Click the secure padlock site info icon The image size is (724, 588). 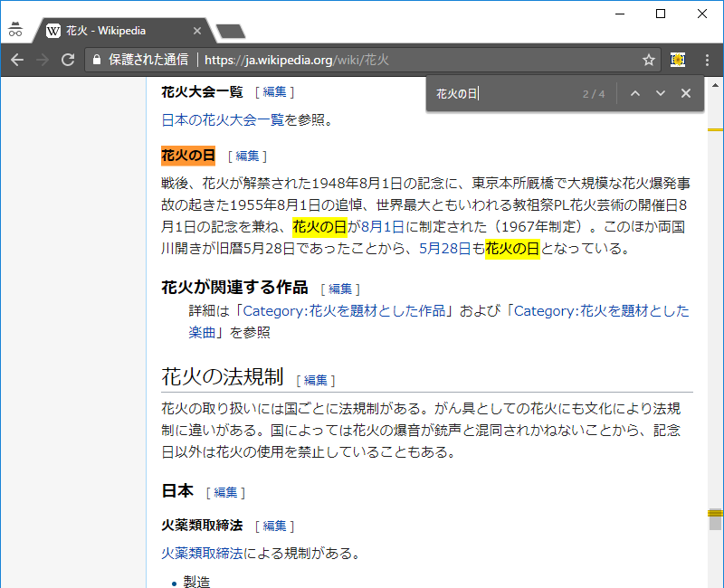click(x=97, y=60)
